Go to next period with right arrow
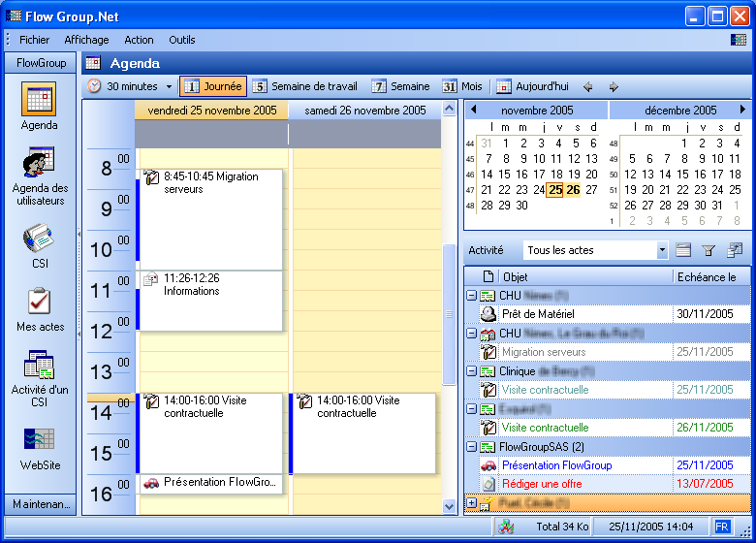 click(x=614, y=86)
